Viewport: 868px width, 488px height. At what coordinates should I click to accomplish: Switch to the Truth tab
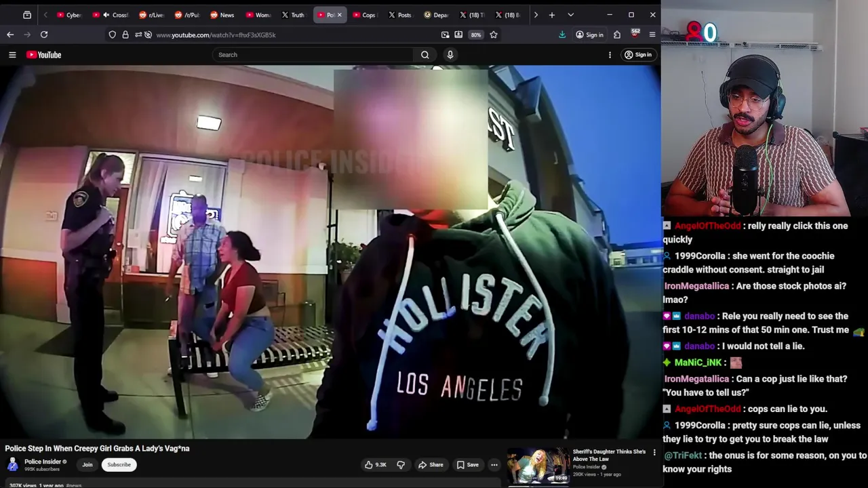point(294,15)
